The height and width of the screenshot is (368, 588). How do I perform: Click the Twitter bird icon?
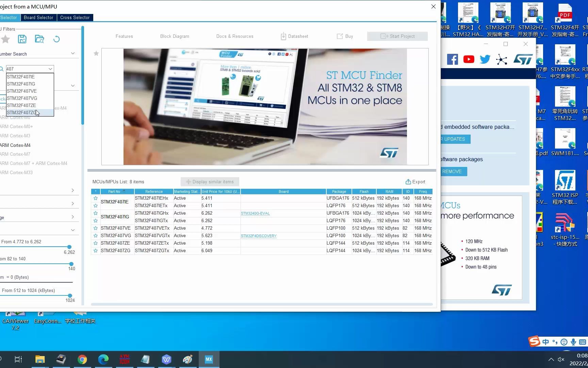(x=485, y=59)
